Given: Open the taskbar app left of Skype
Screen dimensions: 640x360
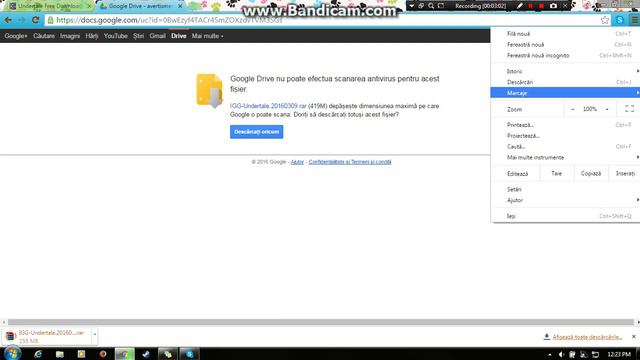Looking at the screenshot, I should point(168,354).
